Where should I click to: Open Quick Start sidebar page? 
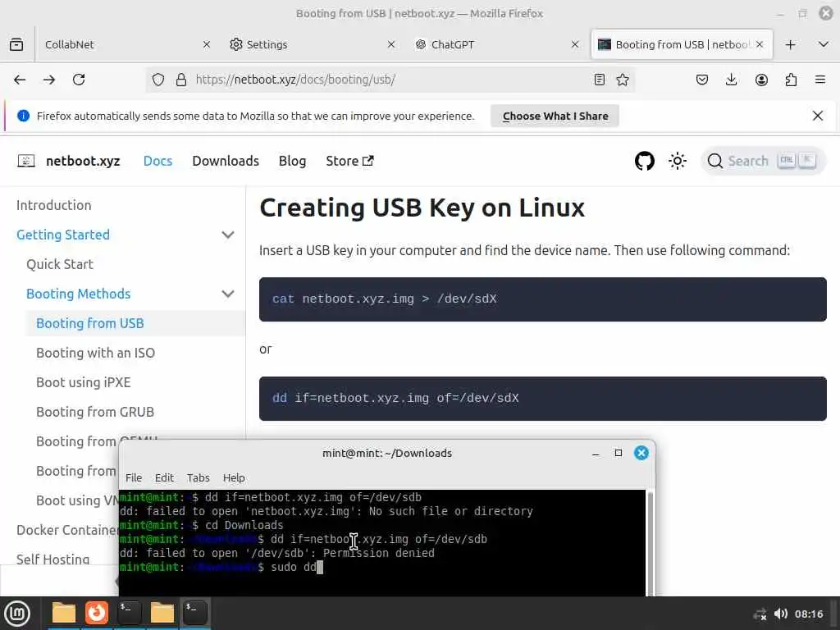[59, 264]
